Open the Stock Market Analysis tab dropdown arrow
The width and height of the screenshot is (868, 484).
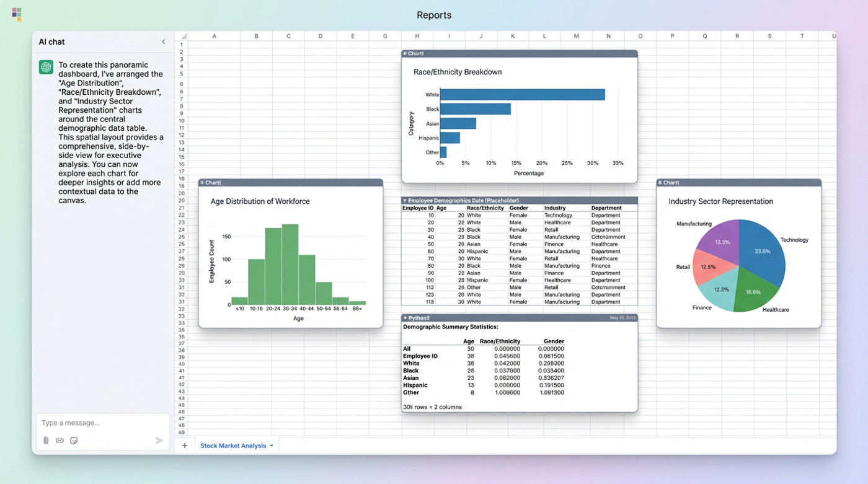pos(272,446)
